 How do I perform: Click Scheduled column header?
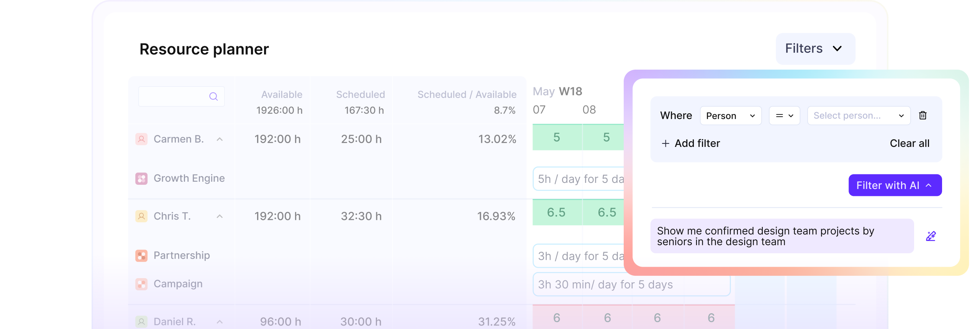coord(361,94)
